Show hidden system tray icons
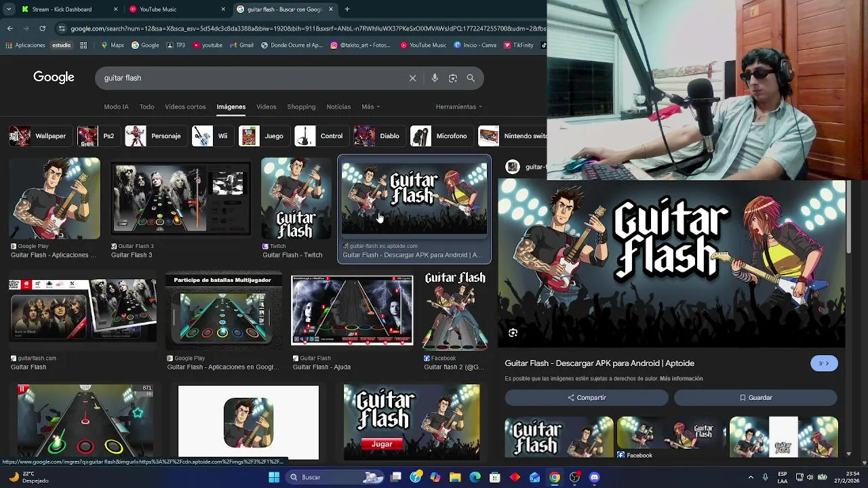 [751, 477]
